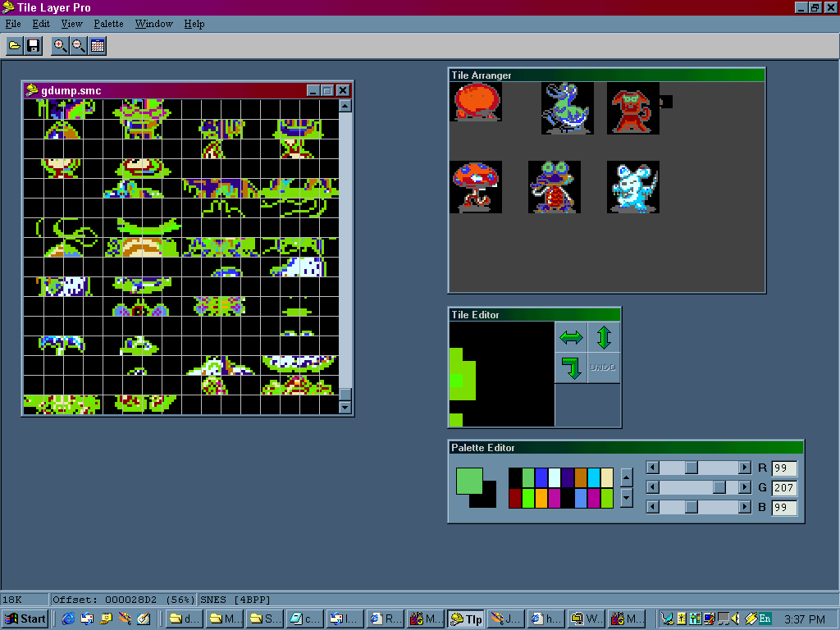Pick the bright green palette color in bottom row
The height and width of the screenshot is (630, 840).
coord(528,498)
